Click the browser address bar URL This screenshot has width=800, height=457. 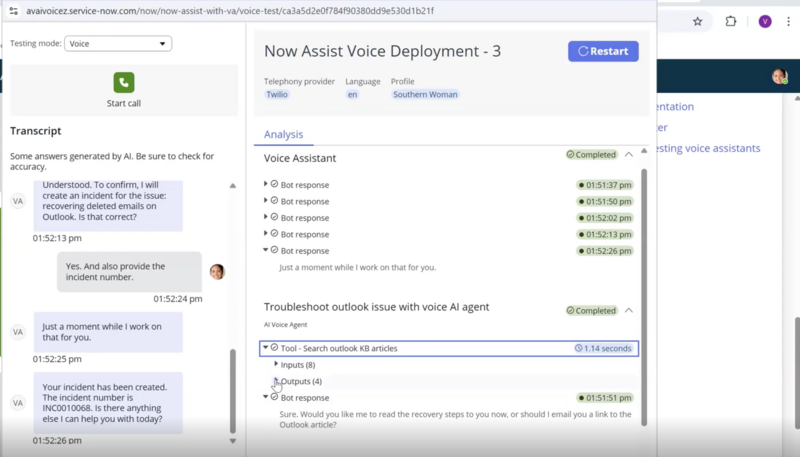coord(230,11)
